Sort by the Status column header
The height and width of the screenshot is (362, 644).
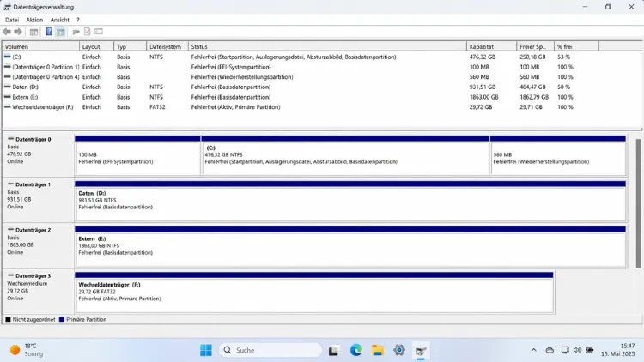(x=327, y=47)
